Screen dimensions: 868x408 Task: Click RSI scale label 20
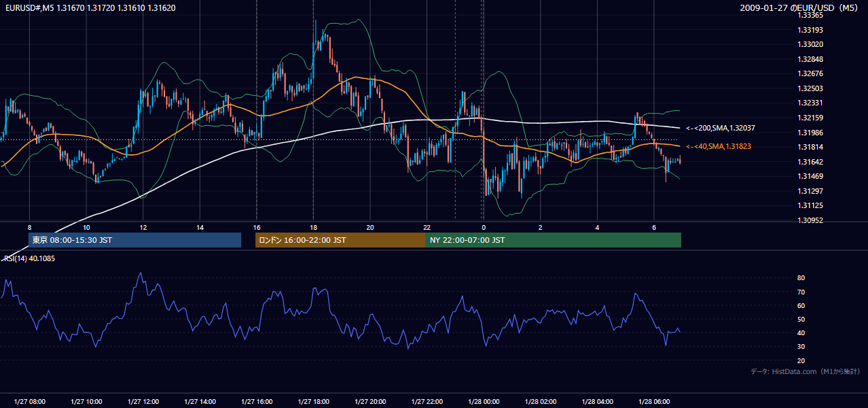(801, 360)
